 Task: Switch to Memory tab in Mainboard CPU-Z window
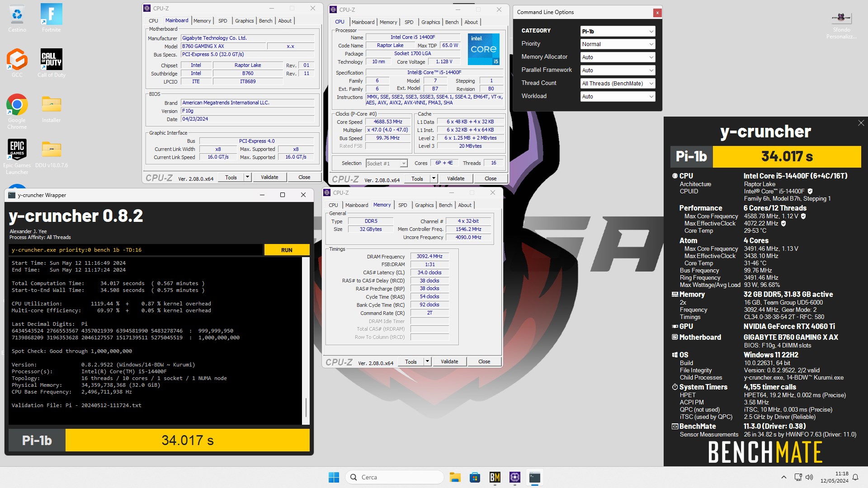(202, 21)
